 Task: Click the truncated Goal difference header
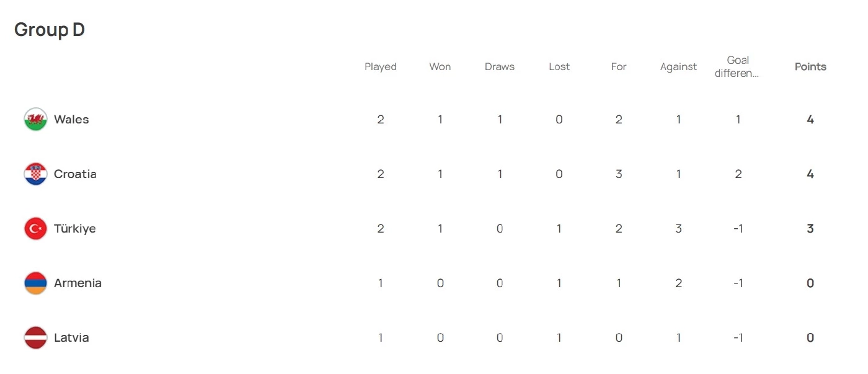pos(738,67)
